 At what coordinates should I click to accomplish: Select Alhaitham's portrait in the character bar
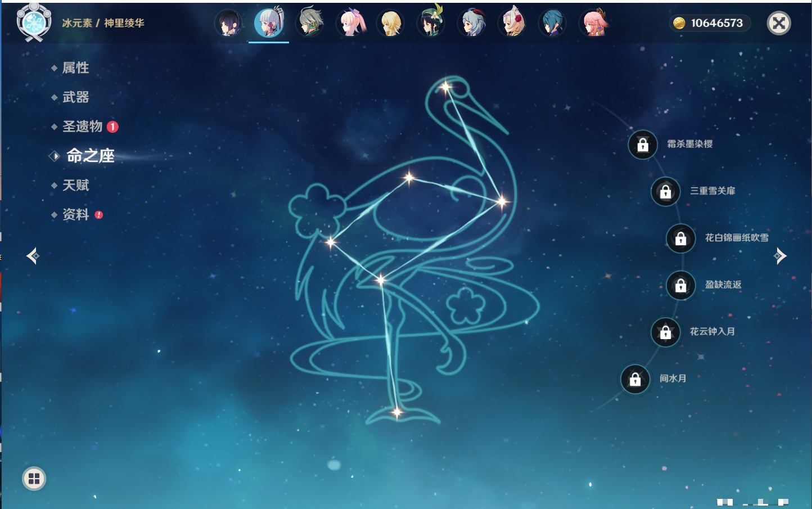point(310,23)
